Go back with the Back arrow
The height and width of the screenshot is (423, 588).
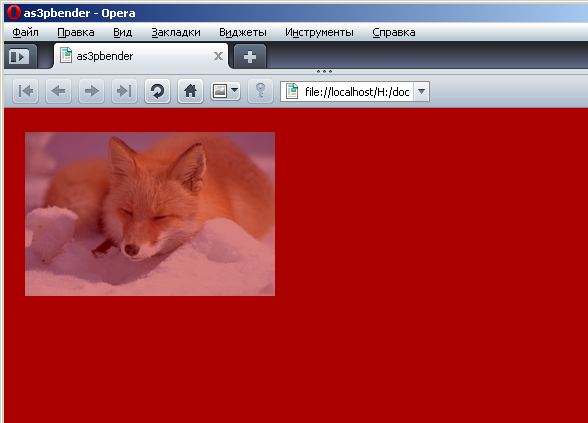coord(58,91)
